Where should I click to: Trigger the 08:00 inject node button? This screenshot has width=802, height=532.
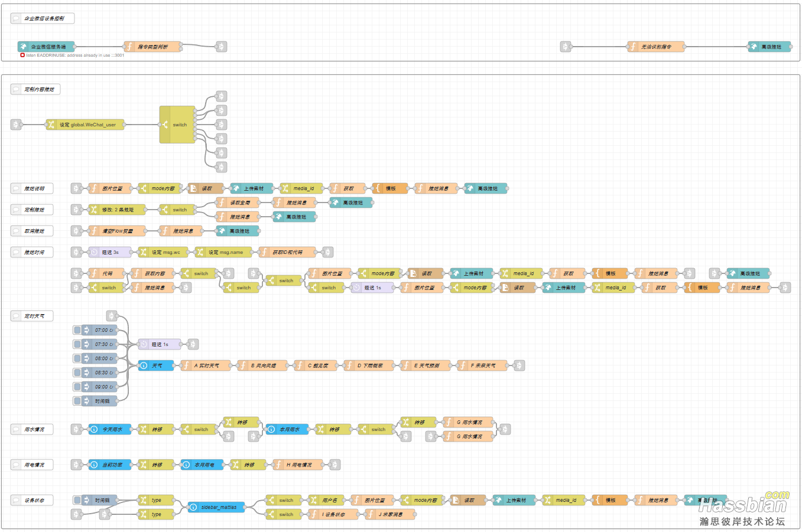click(x=77, y=358)
